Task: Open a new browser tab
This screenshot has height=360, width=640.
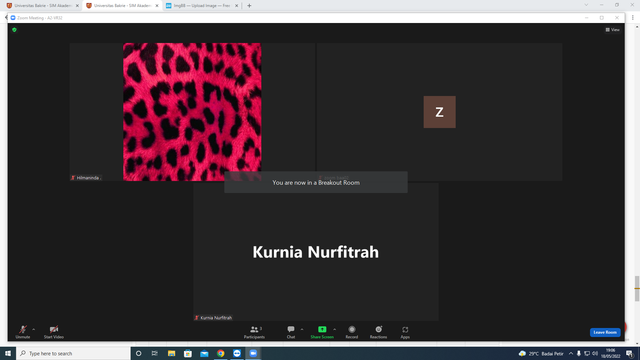Action: [x=249, y=6]
